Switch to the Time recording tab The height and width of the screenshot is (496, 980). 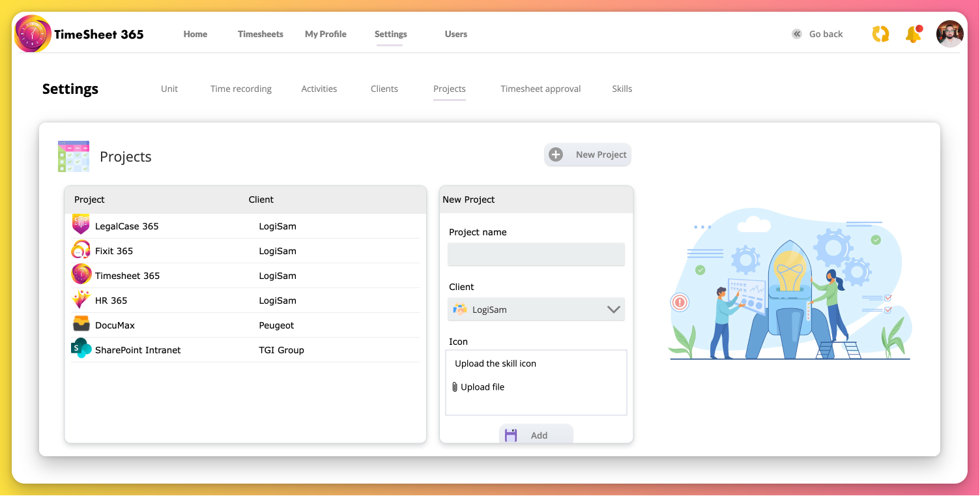click(x=241, y=89)
